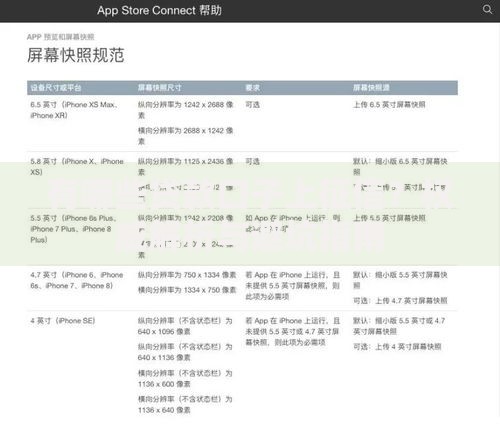Select the 屏幕快照规范 page heading
The height and width of the screenshot is (428, 500).
coord(76,55)
